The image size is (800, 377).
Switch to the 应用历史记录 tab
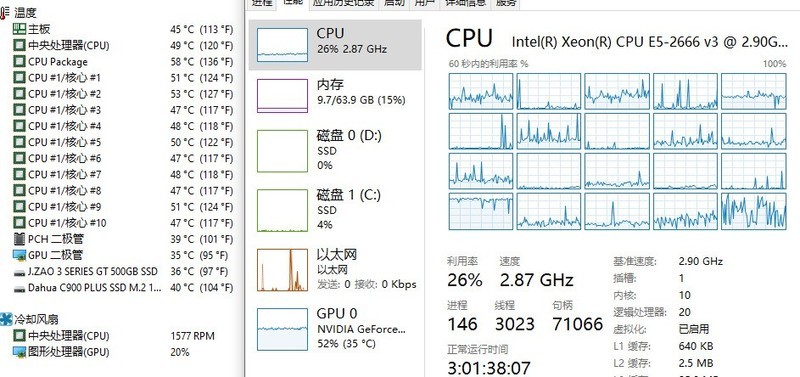[x=343, y=3]
